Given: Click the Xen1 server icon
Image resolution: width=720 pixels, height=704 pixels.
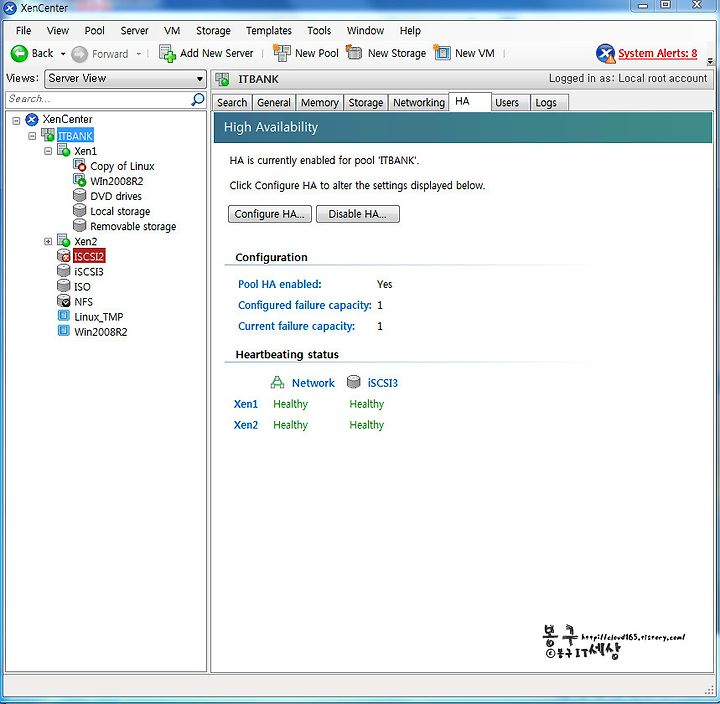Looking at the screenshot, I should [63, 150].
